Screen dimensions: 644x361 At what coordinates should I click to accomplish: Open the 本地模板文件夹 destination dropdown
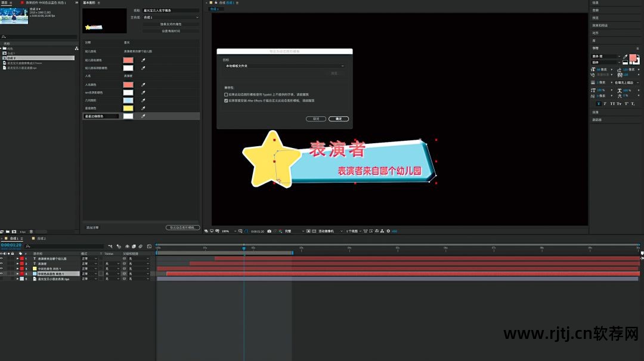tap(284, 66)
